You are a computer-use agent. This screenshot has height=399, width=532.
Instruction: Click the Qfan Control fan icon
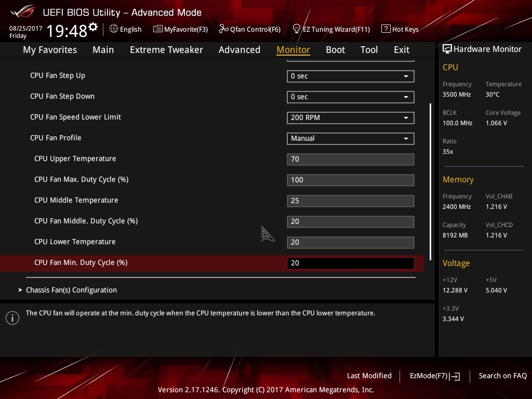[x=223, y=29]
